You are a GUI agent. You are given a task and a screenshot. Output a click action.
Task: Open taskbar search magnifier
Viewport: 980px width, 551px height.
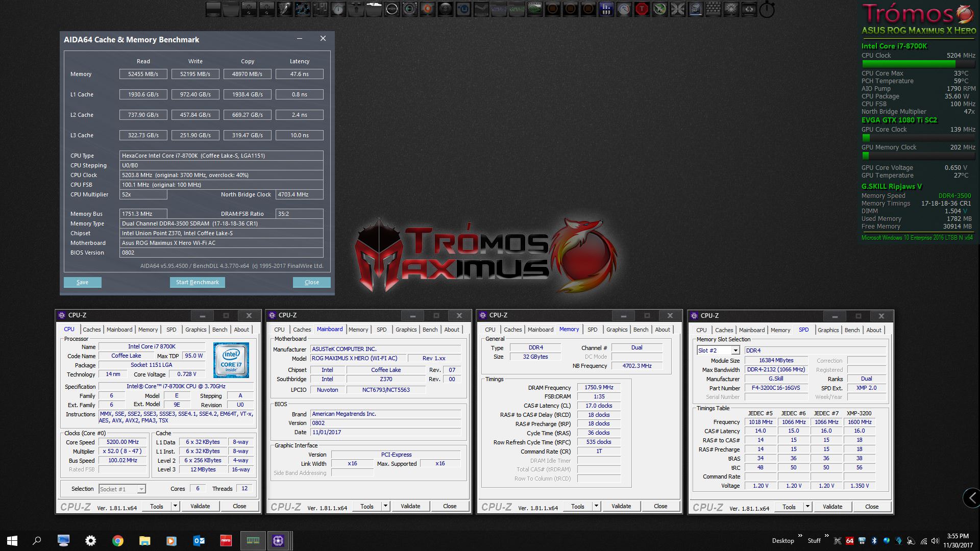tap(37, 541)
